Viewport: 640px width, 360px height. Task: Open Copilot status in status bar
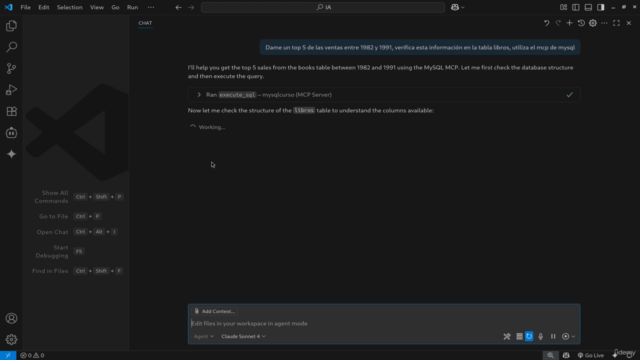pyautogui.click(x=566, y=355)
